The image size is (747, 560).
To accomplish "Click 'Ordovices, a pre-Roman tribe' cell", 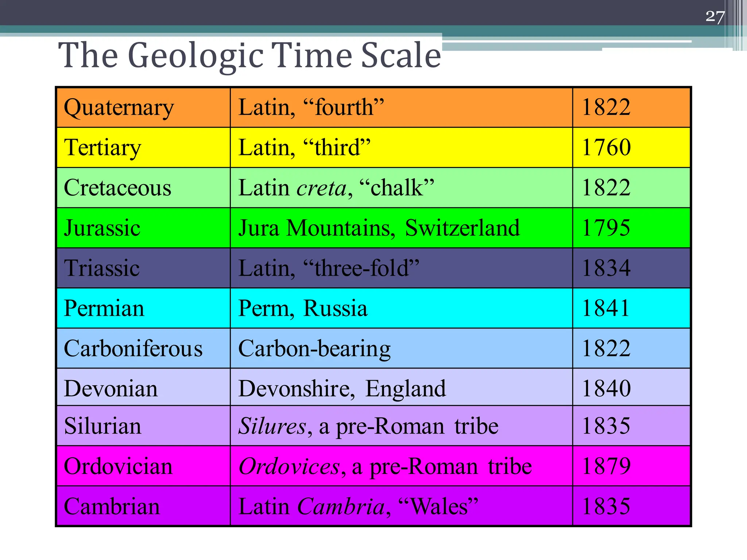I will point(401,466).
